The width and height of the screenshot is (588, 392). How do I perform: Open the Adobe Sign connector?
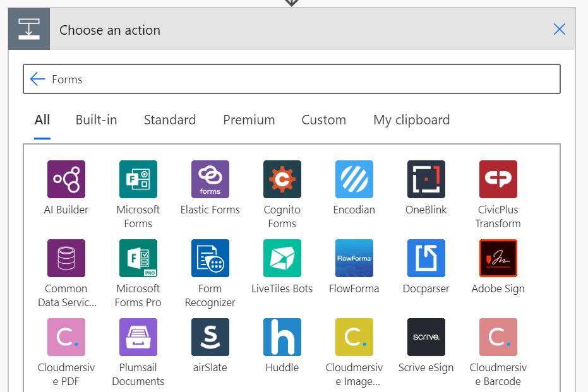[498, 258]
